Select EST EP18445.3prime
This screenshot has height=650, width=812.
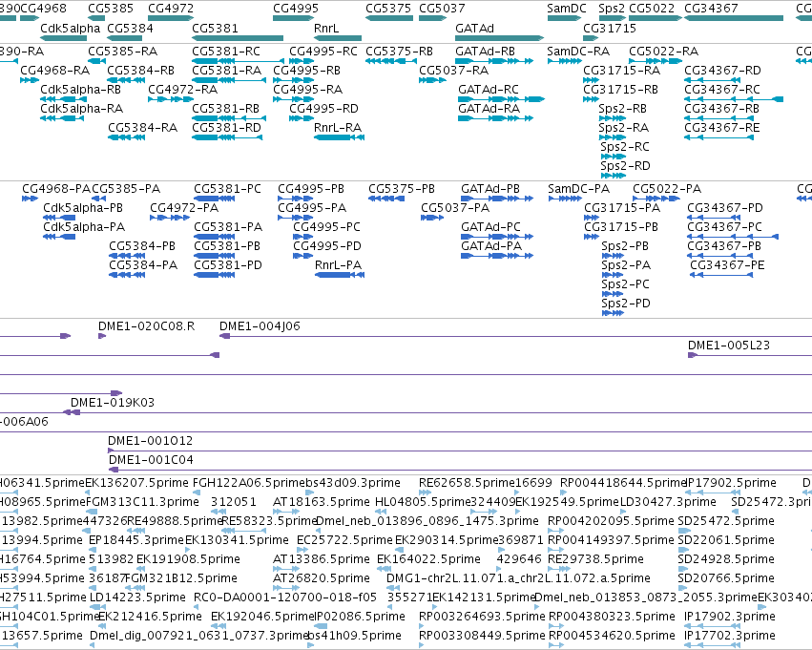[x=136, y=539]
